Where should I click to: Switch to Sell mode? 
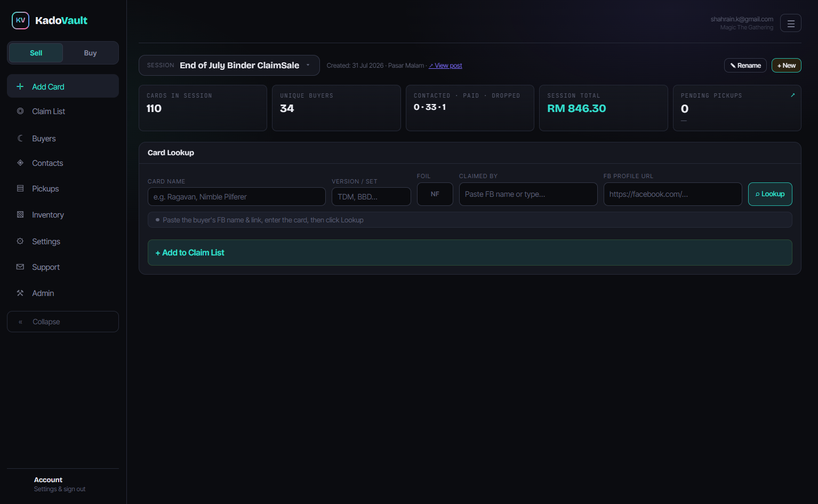click(36, 53)
